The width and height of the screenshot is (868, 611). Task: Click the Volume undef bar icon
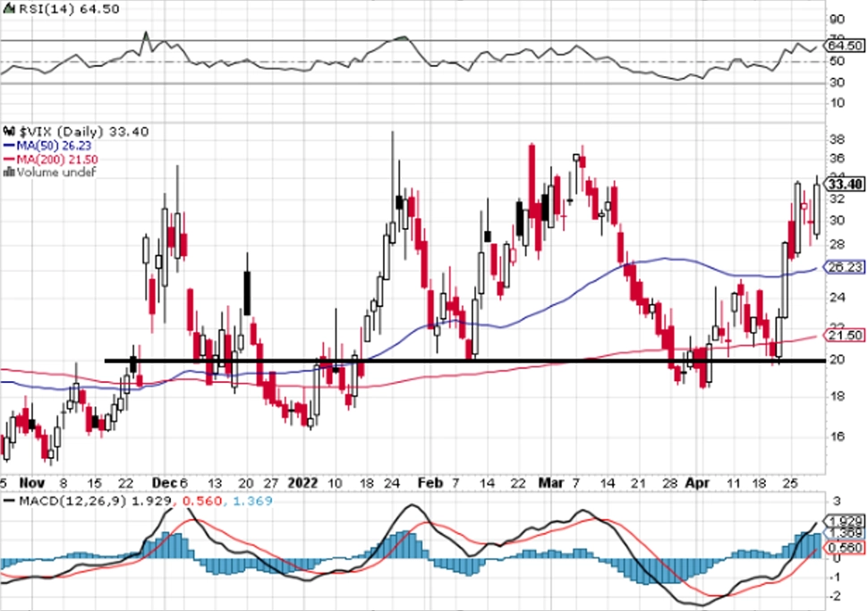9,172
